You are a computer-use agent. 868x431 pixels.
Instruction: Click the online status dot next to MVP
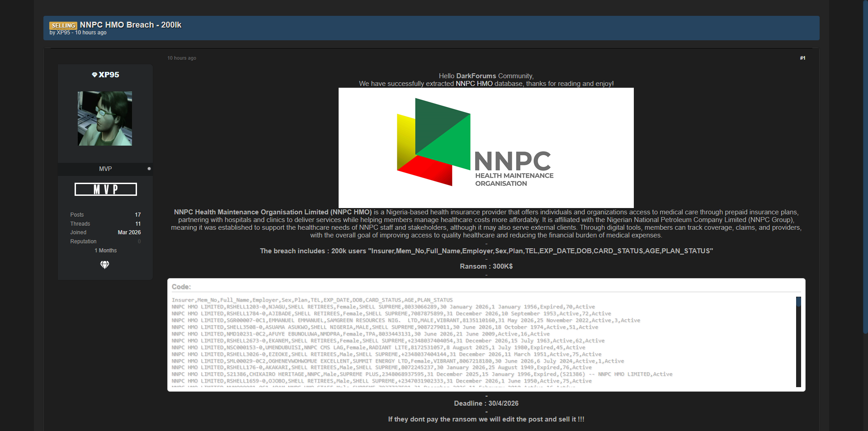coord(149,169)
